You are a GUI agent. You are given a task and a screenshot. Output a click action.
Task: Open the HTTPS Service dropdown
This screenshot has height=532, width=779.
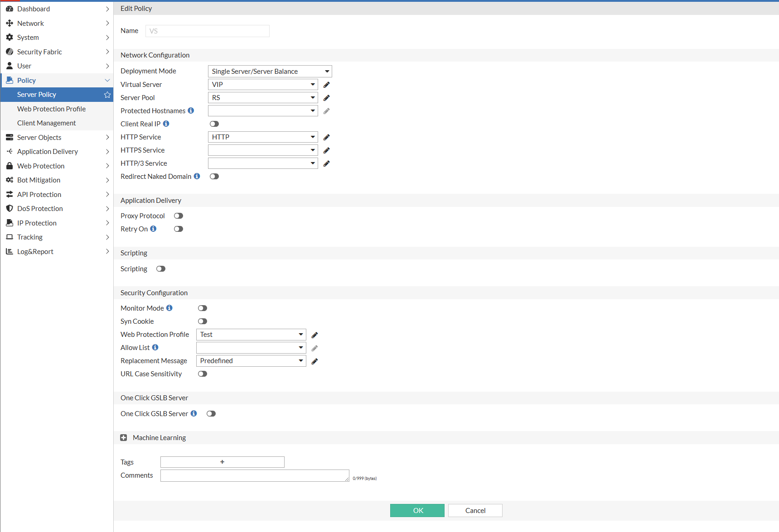point(263,150)
